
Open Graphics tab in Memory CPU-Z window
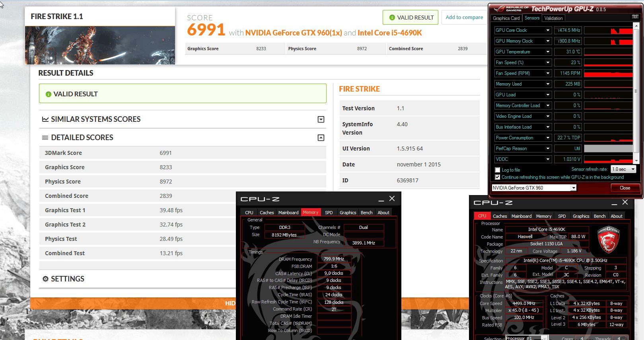coord(348,213)
